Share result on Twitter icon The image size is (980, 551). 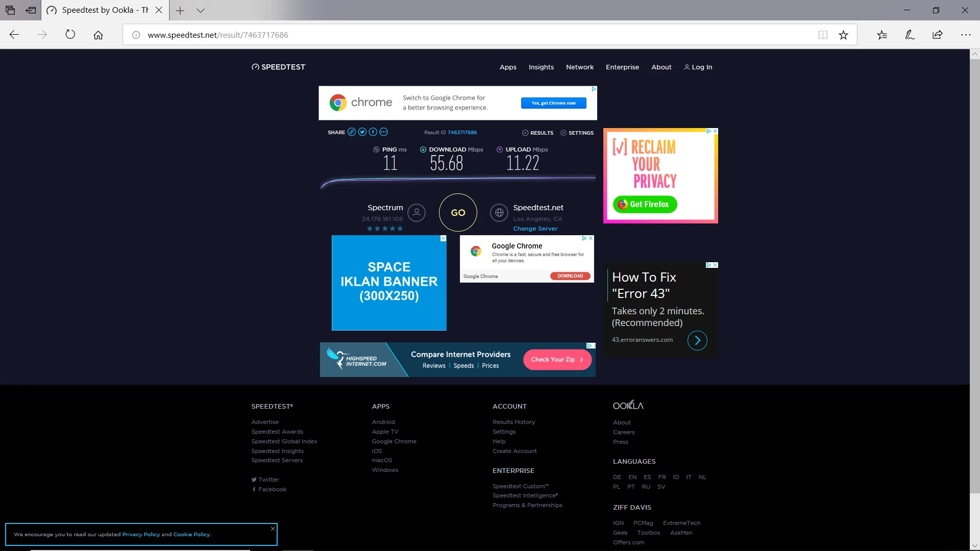click(362, 132)
